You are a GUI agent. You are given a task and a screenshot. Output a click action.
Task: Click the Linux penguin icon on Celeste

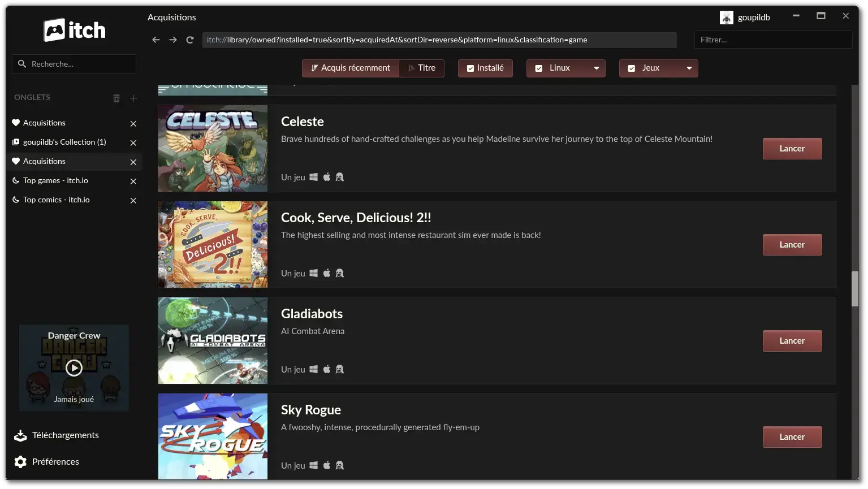(x=340, y=177)
